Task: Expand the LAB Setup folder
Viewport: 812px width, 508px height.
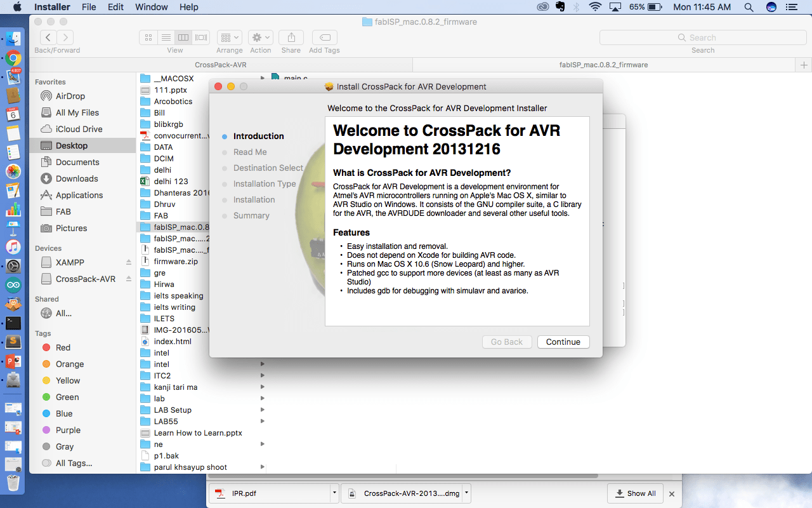Action: coord(262,410)
